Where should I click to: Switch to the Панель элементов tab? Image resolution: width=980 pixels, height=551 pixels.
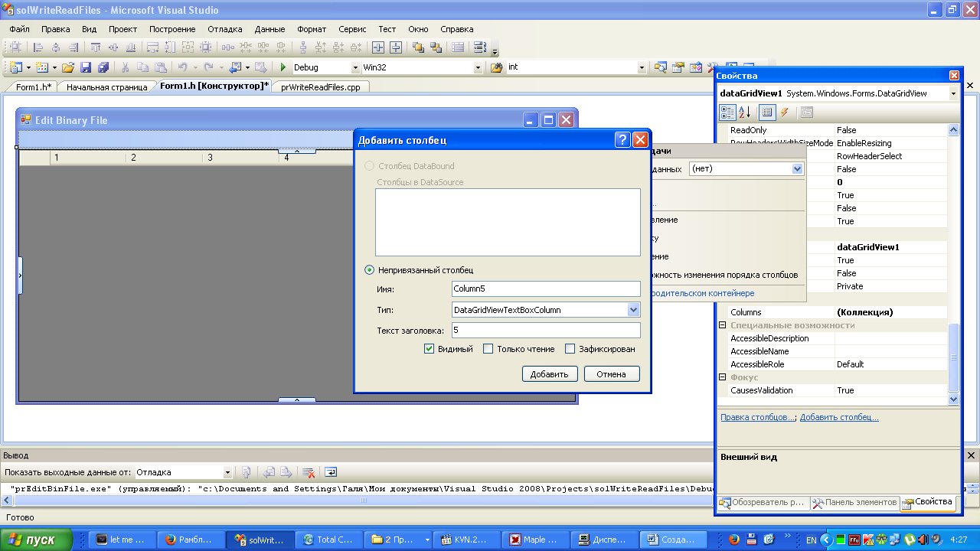tap(854, 503)
